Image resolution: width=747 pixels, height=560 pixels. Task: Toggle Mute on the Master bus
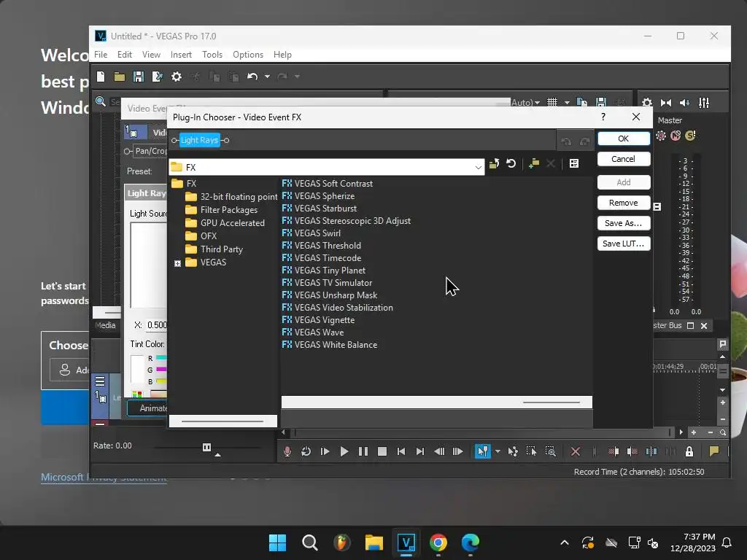pos(676,136)
